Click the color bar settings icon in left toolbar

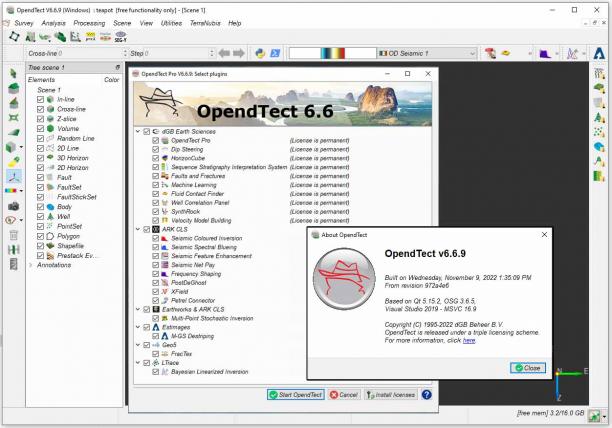coord(11,191)
